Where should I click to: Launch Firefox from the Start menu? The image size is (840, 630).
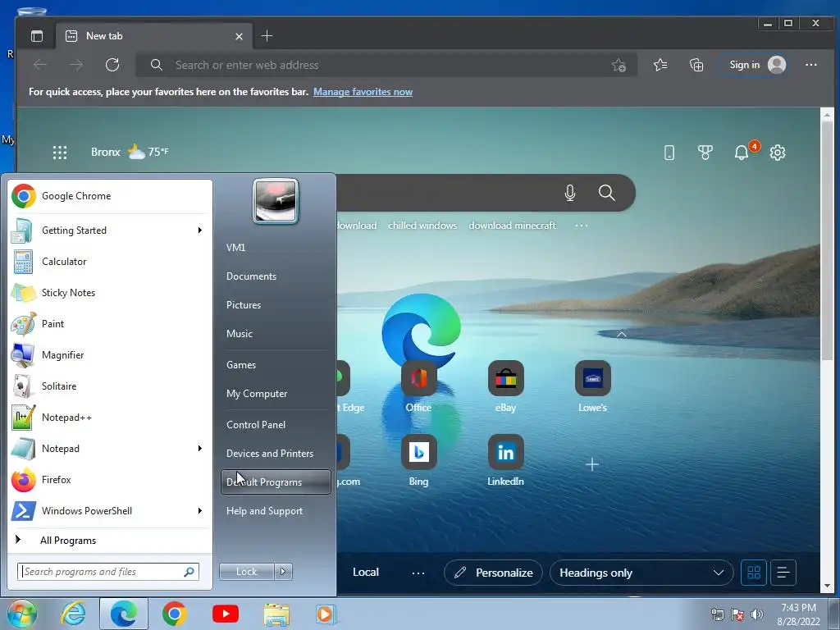pyautogui.click(x=110, y=479)
